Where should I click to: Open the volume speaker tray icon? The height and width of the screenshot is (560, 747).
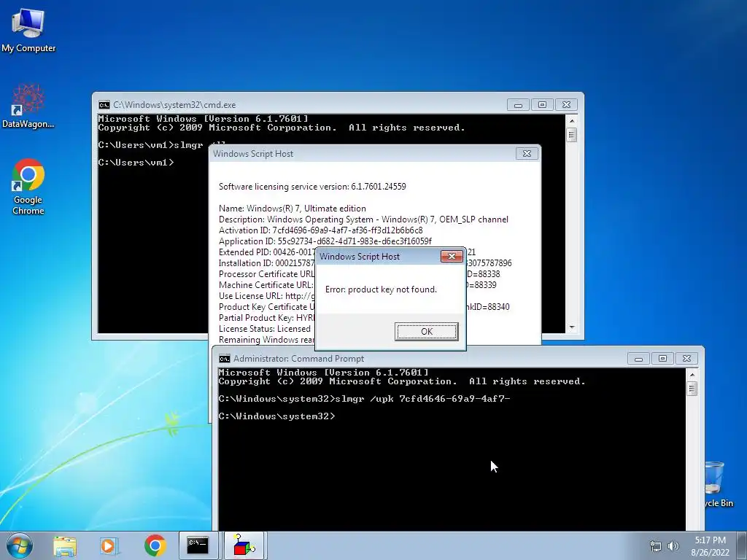(673, 546)
